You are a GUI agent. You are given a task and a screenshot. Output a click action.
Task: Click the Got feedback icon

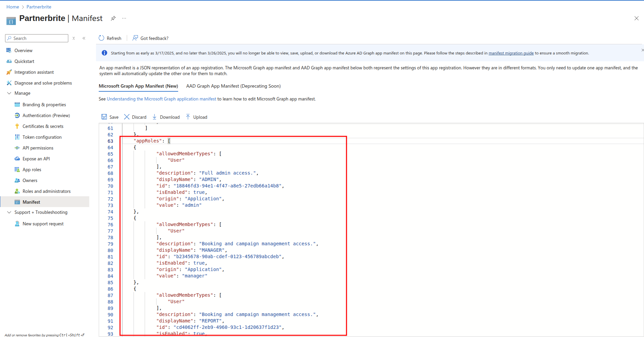pos(135,38)
